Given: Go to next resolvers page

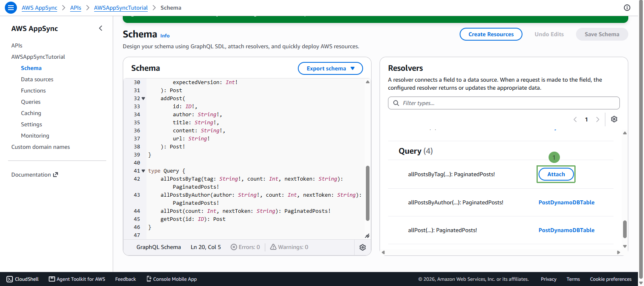Looking at the screenshot, I should pyautogui.click(x=598, y=119).
